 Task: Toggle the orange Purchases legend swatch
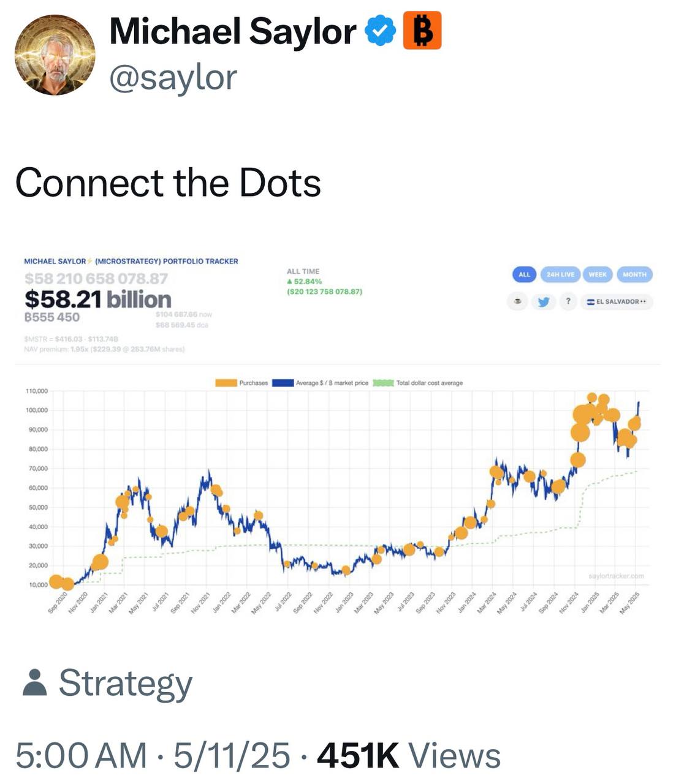[x=226, y=383]
